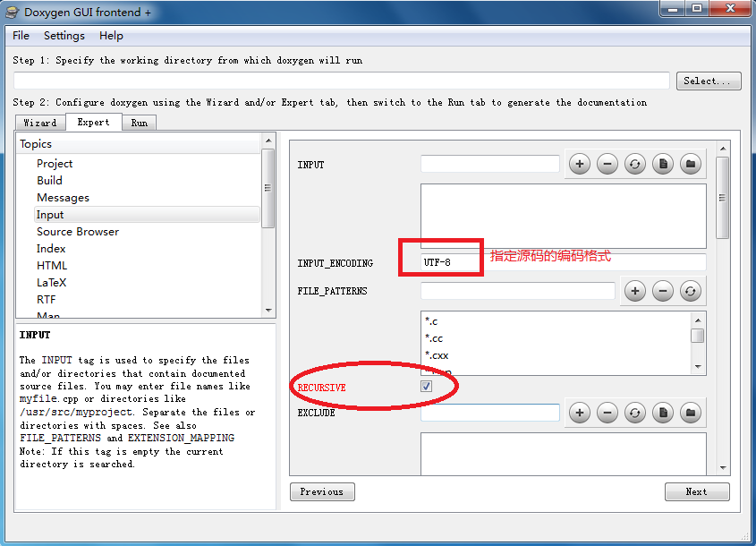The height and width of the screenshot is (546, 756).
Task: Switch to the Run tab
Action: [x=140, y=123]
